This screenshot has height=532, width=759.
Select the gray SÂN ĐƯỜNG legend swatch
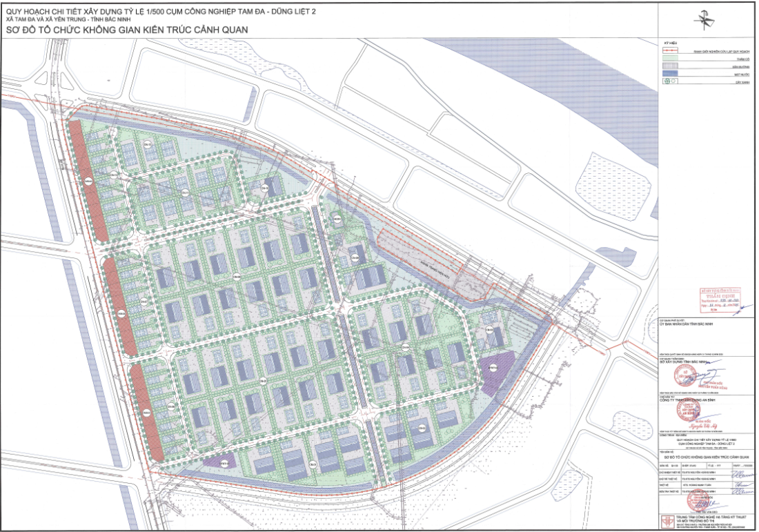click(671, 66)
